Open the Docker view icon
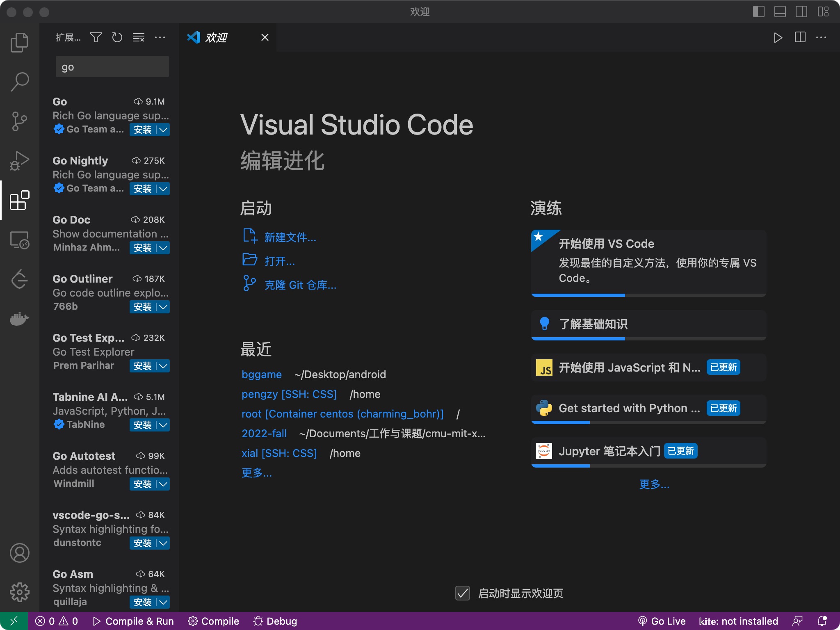Screen dimensions: 840x630 click(19, 318)
